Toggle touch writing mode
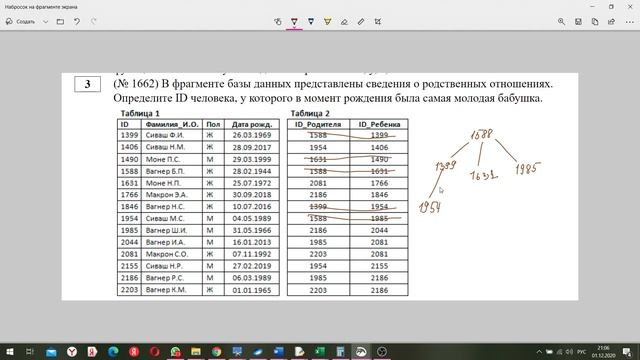The height and width of the screenshot is (360, 640). click(x=278, y=22)
